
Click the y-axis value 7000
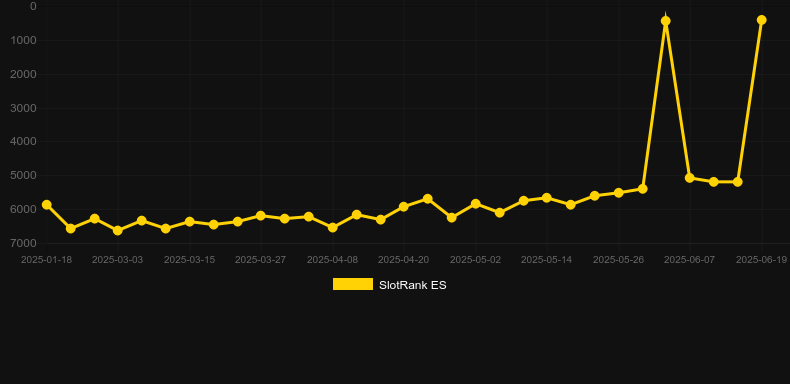point(23,243)
